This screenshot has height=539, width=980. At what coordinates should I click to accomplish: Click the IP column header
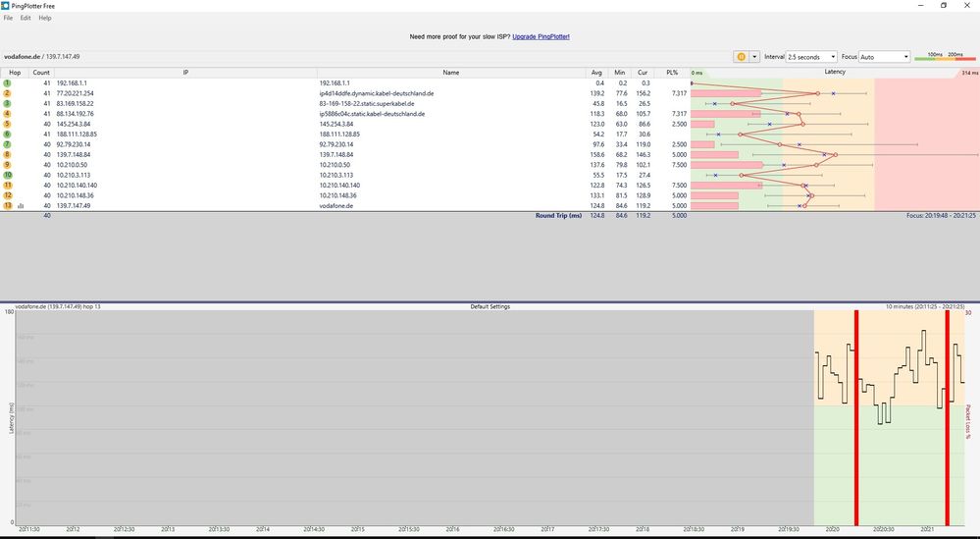[185, 73]
